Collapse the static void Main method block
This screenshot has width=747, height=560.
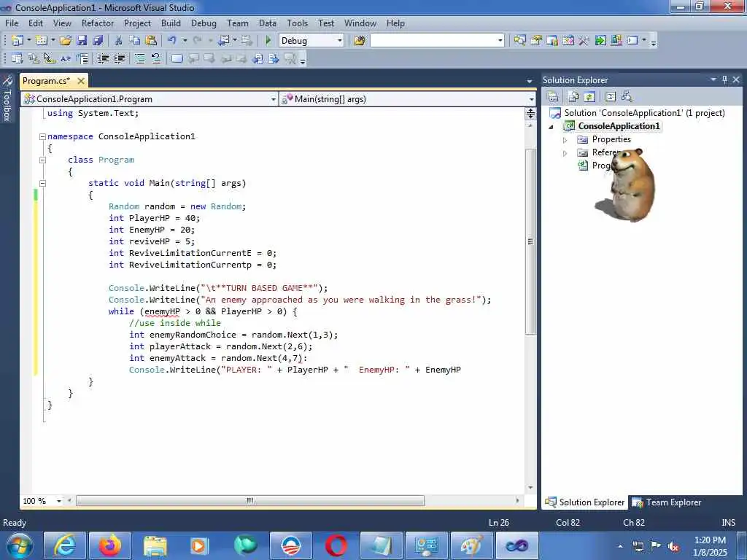[x=42, y=183]
